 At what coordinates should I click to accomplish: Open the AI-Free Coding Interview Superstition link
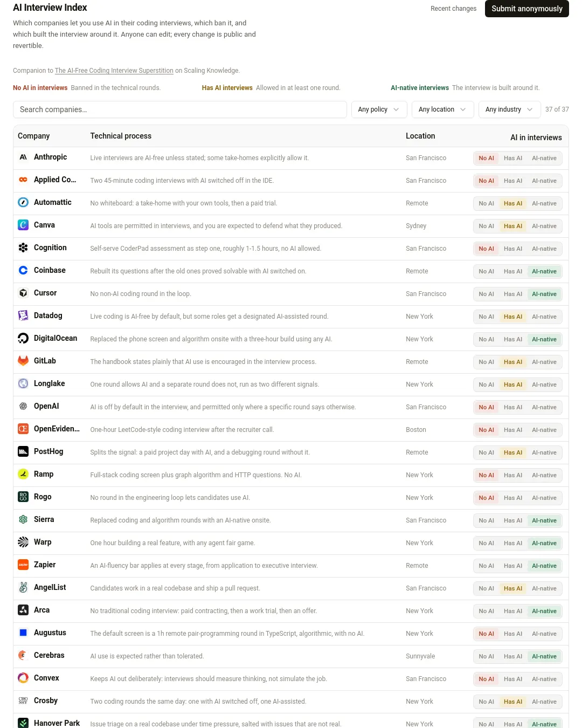coord(114,71)
